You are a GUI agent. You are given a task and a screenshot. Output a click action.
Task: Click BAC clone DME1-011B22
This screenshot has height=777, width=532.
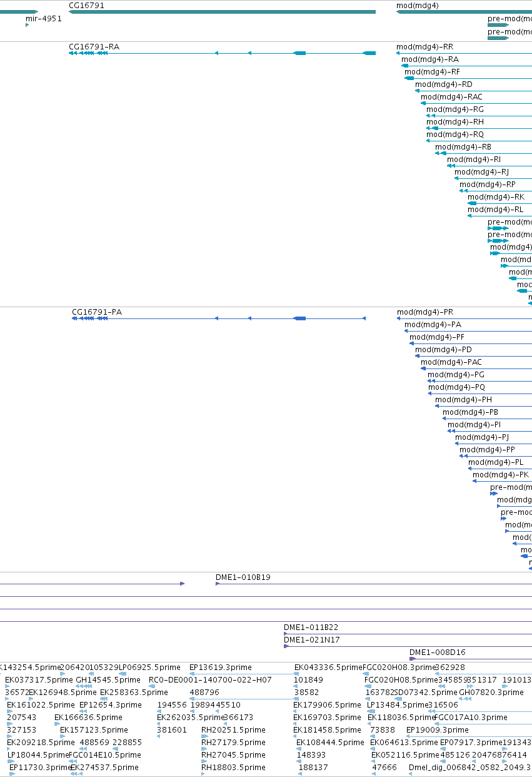tap(311, 627)
